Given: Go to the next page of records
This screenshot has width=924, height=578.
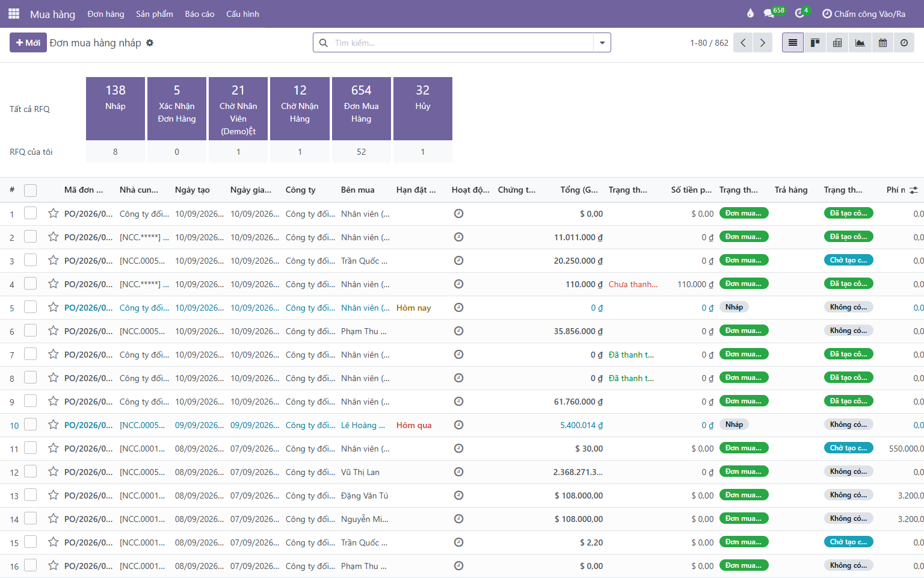Looking at the screenshot, I should coord(763,43).
